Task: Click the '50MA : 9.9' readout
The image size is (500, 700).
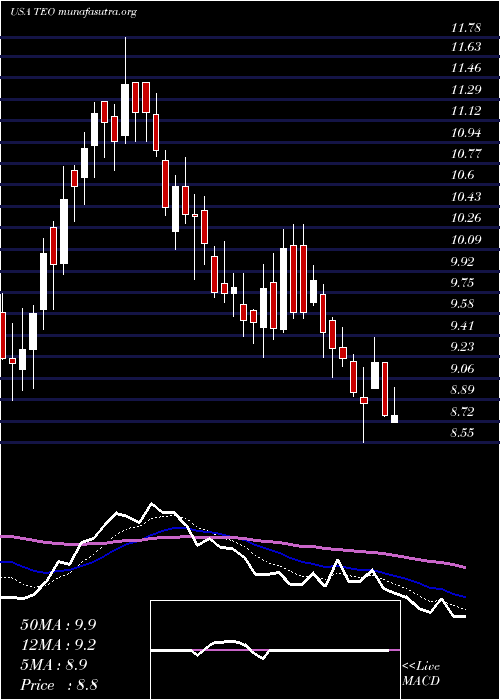Action: coord(58,625)
